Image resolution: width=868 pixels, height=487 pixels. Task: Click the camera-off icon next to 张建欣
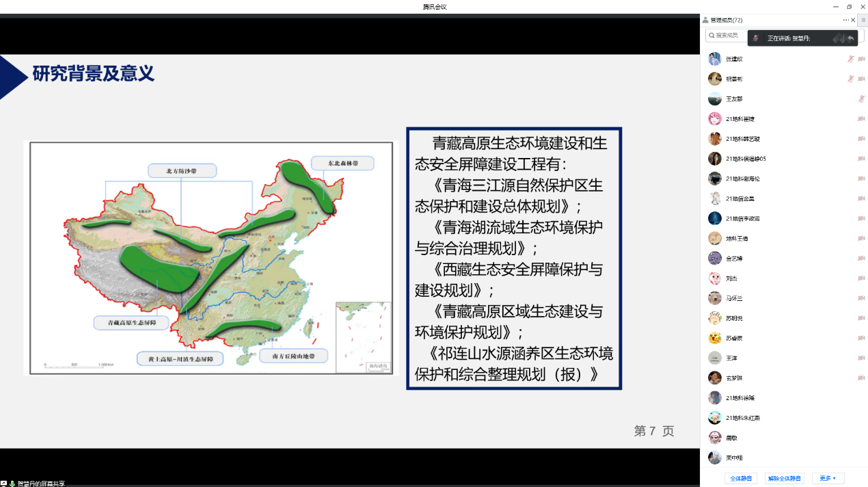click(x=861, y=60)
